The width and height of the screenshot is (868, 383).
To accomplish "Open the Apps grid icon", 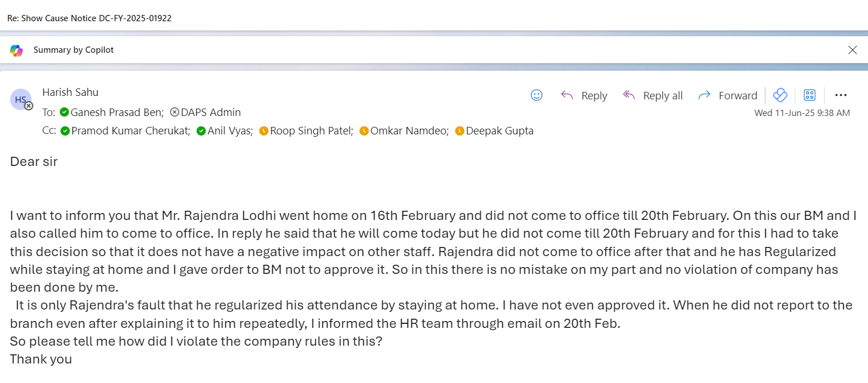I will [809, 95].
